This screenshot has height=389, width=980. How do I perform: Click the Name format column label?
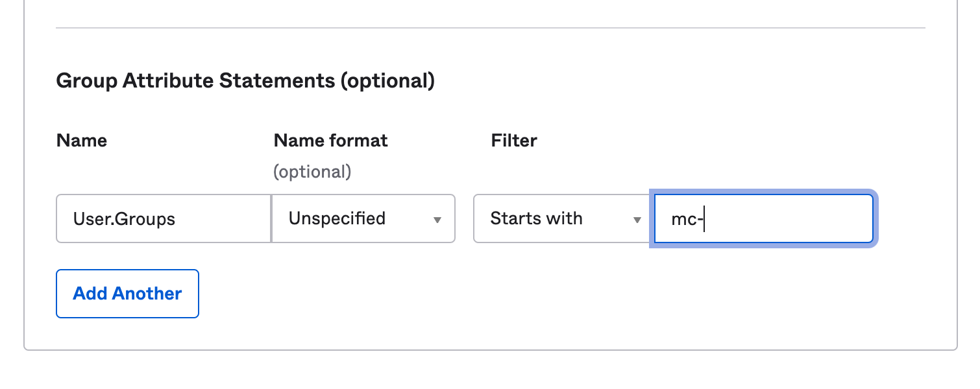click(x=330, y=141)
